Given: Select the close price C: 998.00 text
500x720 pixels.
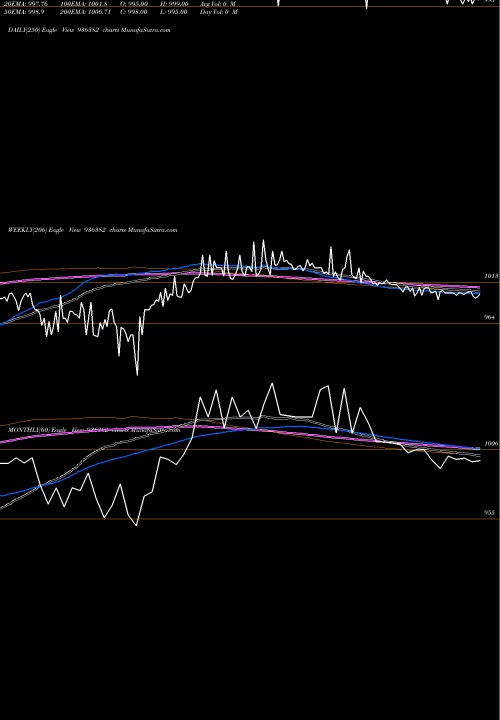Looking at the screenshot, I should point(134,12).
